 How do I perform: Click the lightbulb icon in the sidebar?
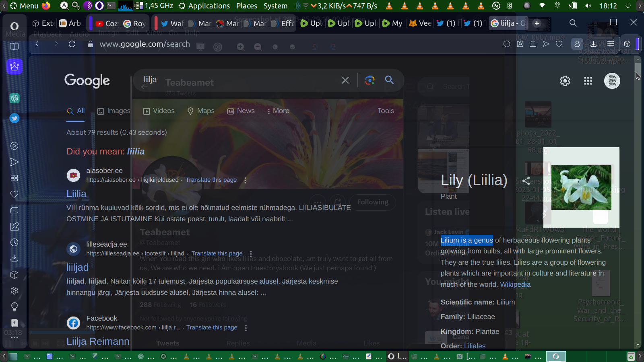coord(14,307)
